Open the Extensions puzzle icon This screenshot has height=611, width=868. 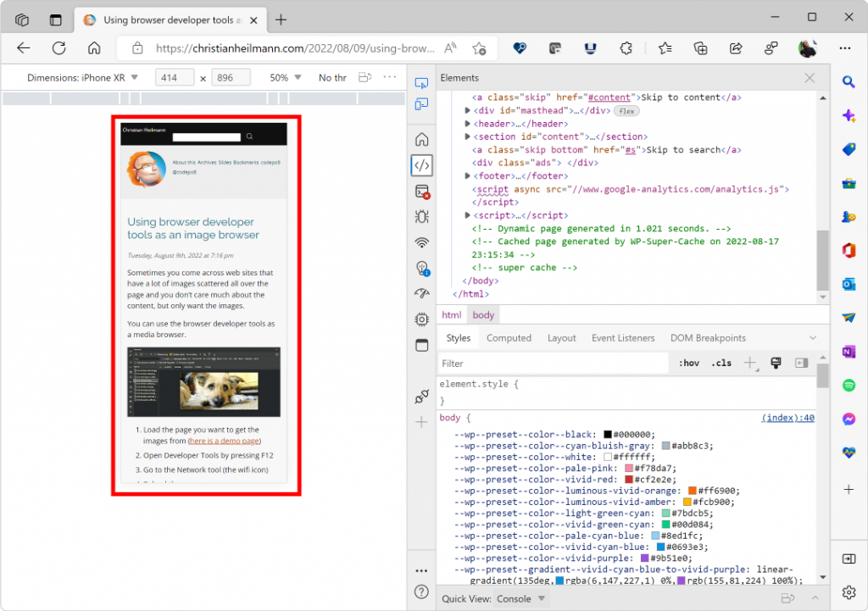pyautogui.click(x=626, y=48)
